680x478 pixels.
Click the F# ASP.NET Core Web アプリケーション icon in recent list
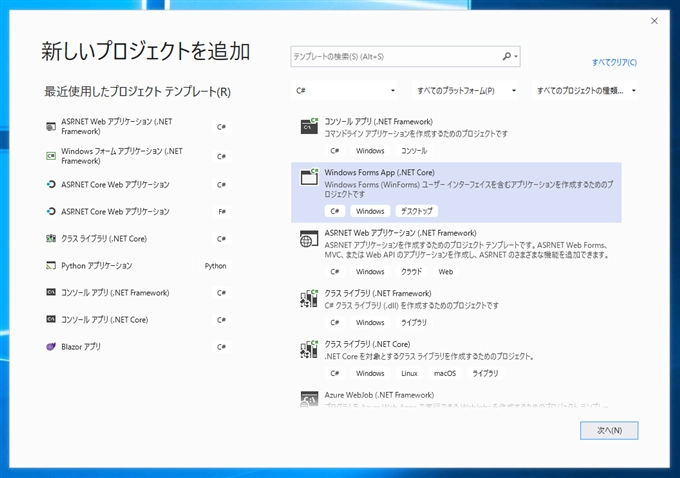[51, 211]
